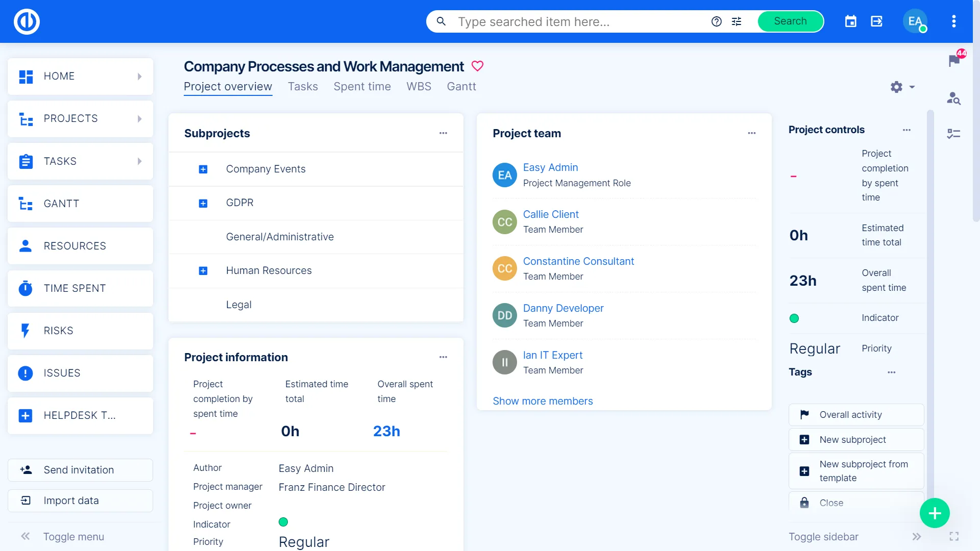The image size is (980, 551).
Task: Toggle sidebar using the chevrons at bottom right
Action: click(916, 537)
